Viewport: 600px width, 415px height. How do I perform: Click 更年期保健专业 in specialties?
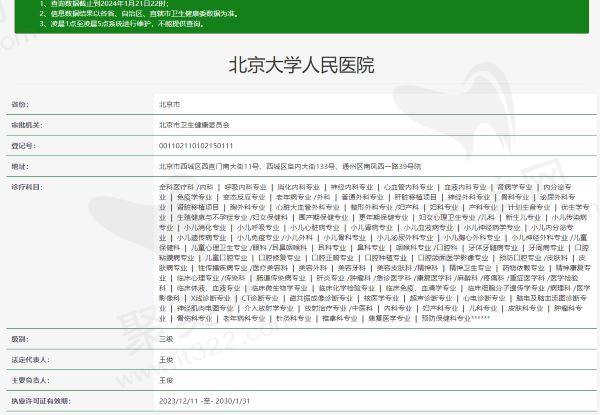383,217
